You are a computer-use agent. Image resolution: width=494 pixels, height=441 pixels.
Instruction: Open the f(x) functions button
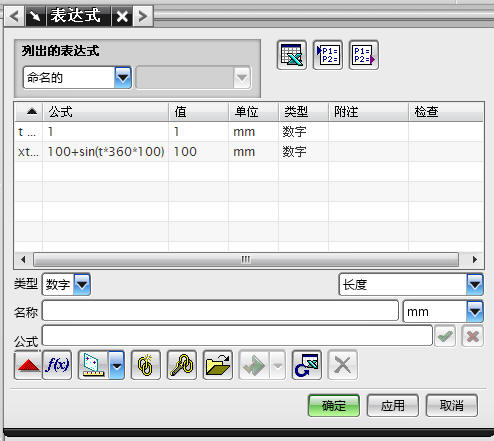pos(57,365)
